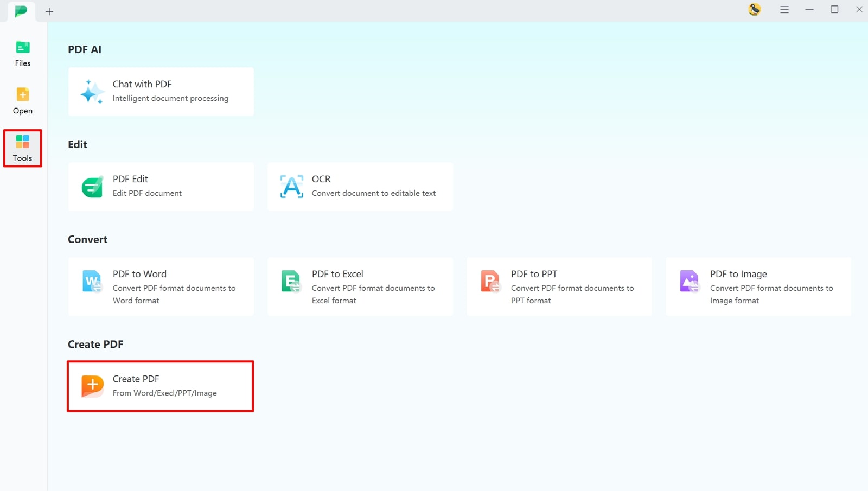Open the hamburger main menu
Screen dimensions: 868x491
(784, 9)
